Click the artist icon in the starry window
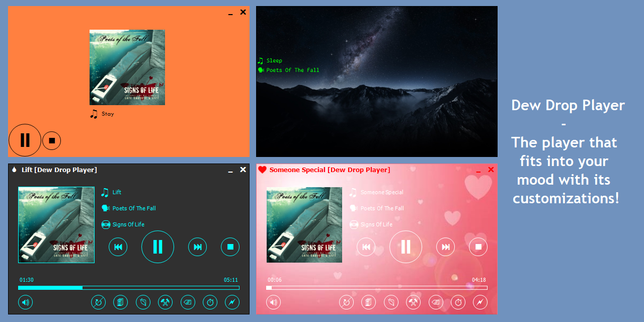 pos(261,70)
